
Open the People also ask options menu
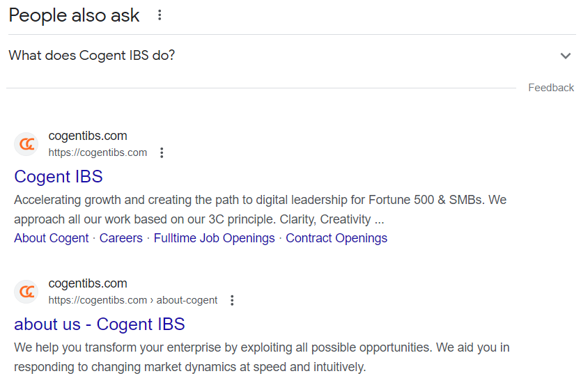click(x=160, y=15)
